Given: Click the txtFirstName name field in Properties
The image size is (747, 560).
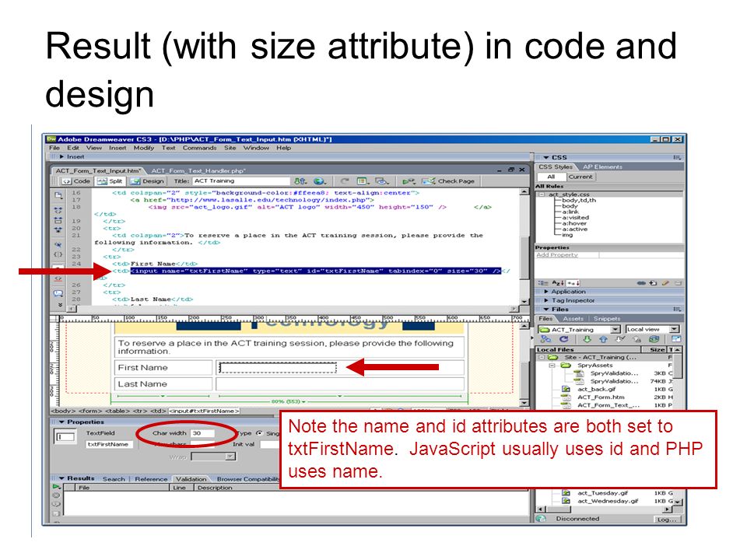Looking at the screenshot, I should [110, 444].
